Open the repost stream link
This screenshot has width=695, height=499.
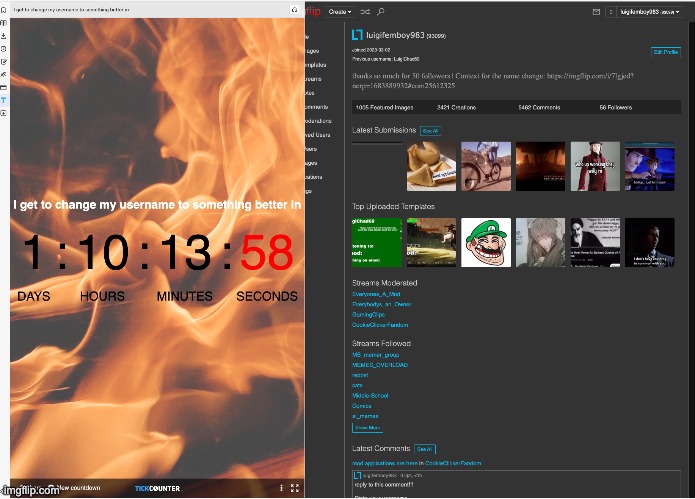[360, 375]
